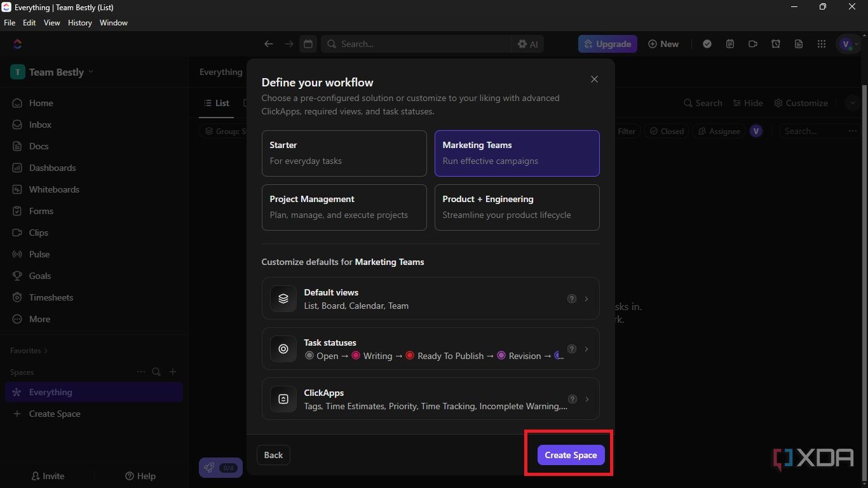Image resolution: width=868 pixels, height=488 pixels.
Task: Click the ClickUp logo icon in top bar
Action: coord(18,44)
